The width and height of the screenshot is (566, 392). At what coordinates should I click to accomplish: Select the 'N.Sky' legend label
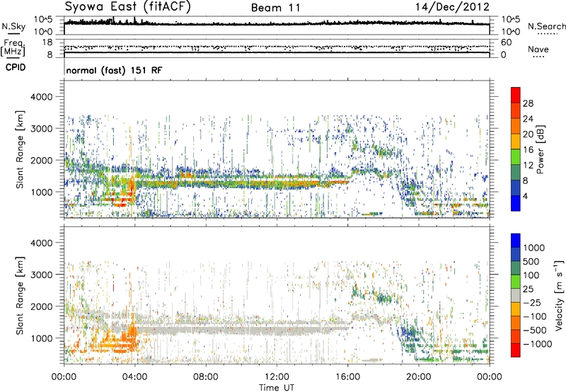tap(13, 26)
